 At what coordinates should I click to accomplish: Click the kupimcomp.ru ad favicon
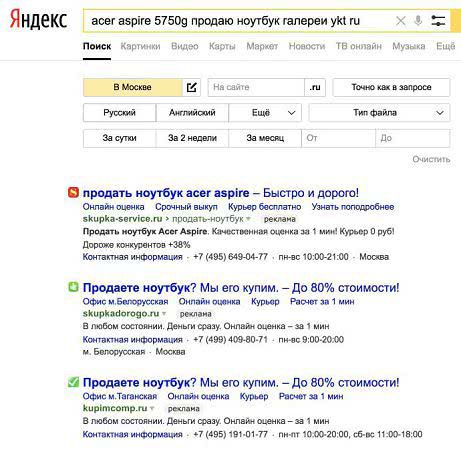point(73,382)
